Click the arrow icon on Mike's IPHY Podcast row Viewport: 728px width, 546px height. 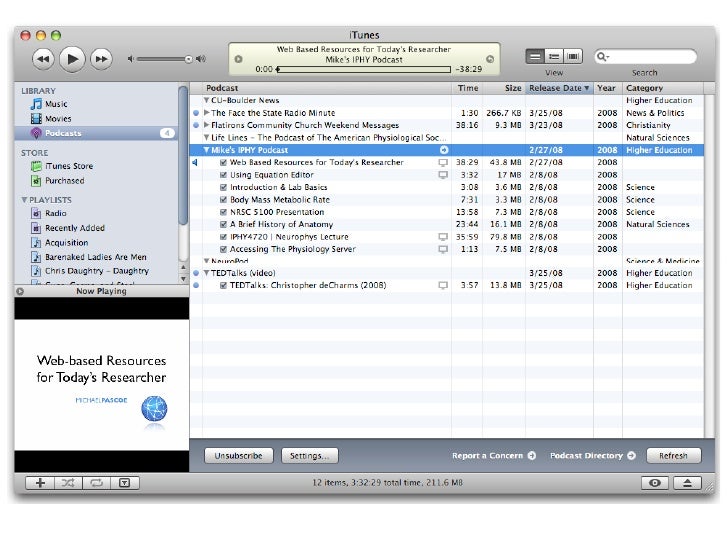coord(444,150)
